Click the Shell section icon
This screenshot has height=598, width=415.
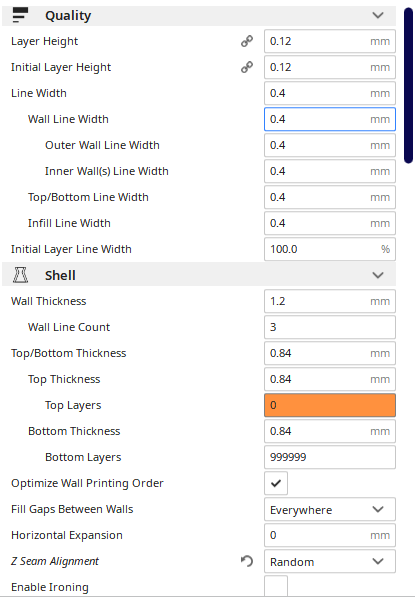coord(20,275)
